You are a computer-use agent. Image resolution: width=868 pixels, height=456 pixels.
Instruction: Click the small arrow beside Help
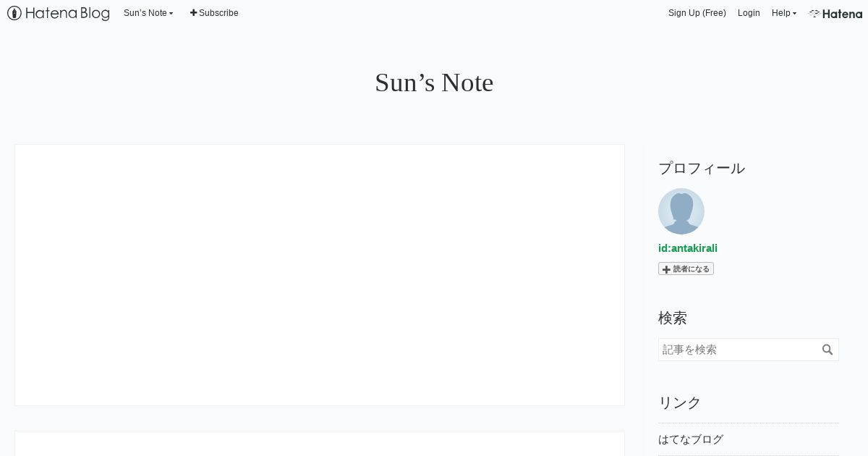click(x=794, y=14)
